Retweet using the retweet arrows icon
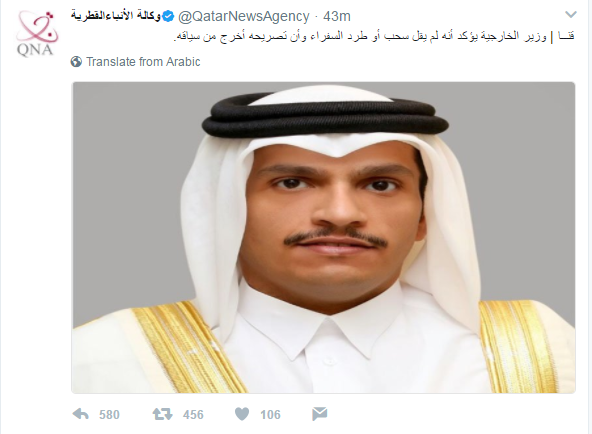Screen dimensions: 592x434 (162, 414)
